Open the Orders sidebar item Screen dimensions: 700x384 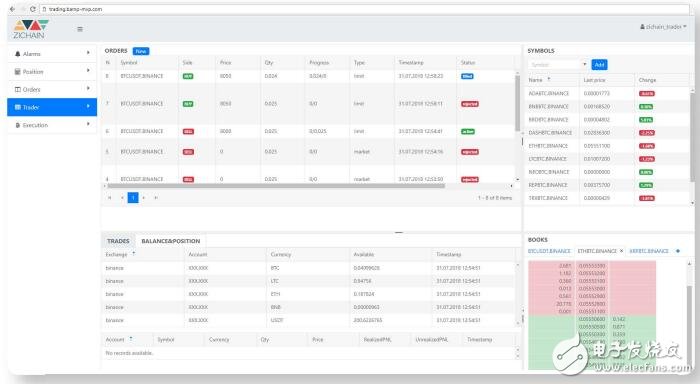52,89
